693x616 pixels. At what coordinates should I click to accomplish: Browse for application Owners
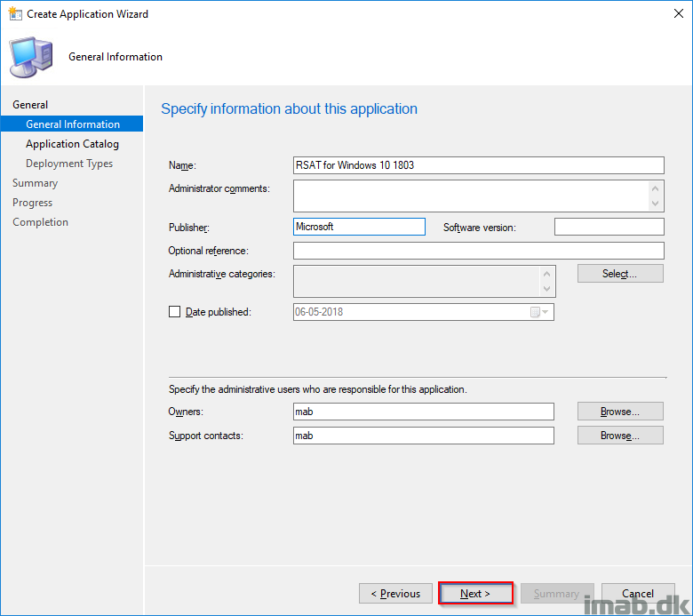(x=620, y=412)
